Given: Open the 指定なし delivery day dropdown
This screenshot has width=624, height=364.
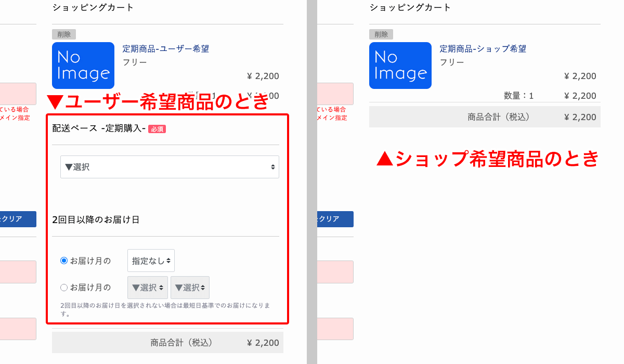Looking at the screenshot, I should point(151,261).
